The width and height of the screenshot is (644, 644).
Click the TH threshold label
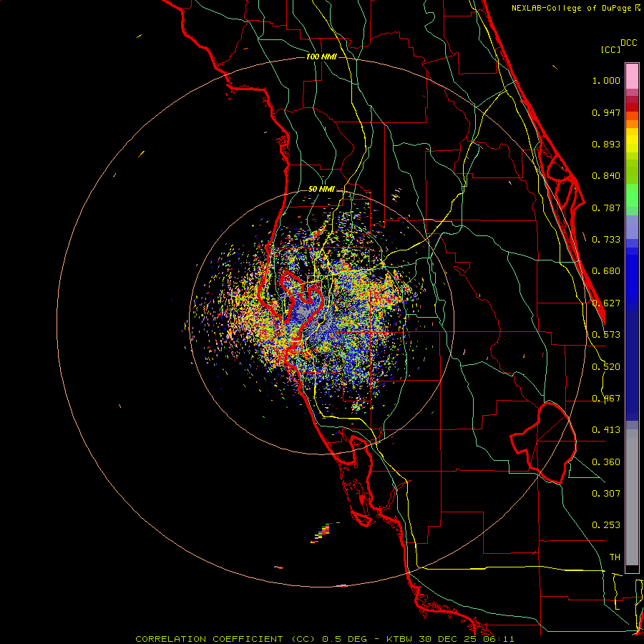pos(615,557)
